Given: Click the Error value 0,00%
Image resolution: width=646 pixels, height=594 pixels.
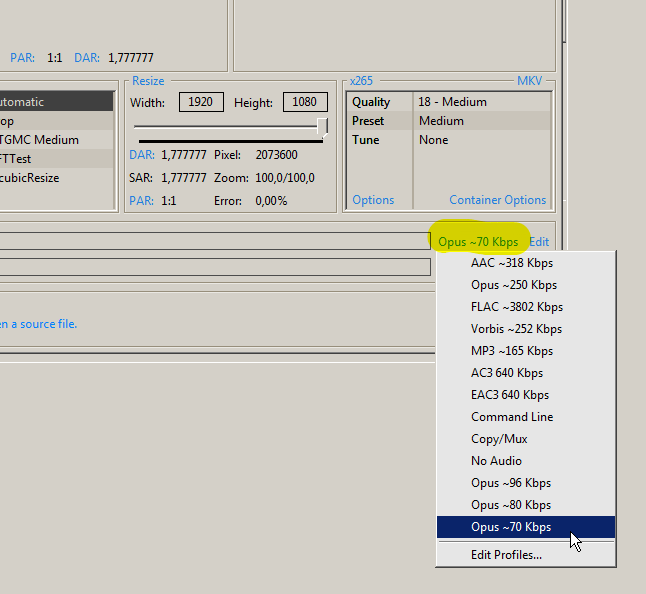Looking at the screenshot, I should [271, 201].
